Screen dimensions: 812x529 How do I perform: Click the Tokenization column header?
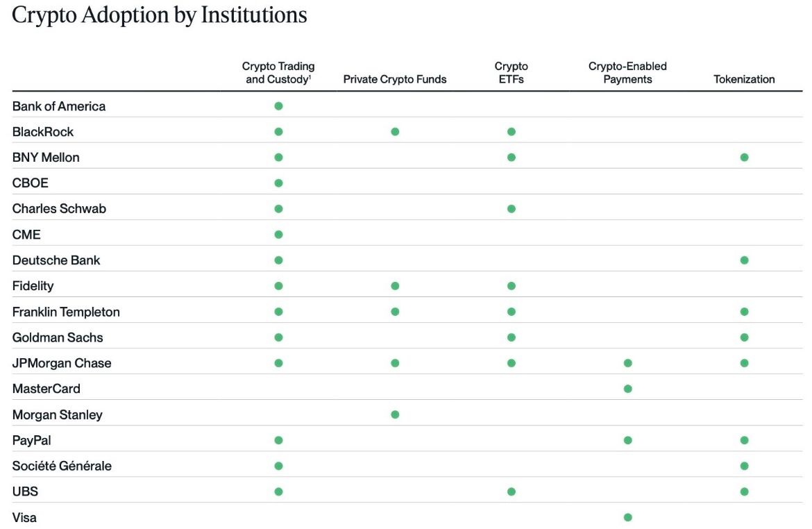744,79
